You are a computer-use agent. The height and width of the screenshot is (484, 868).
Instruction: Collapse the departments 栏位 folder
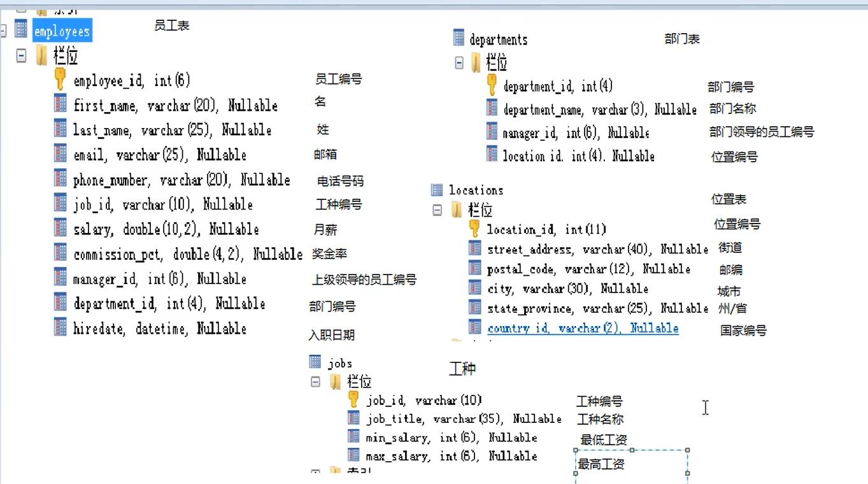(459, 62)
